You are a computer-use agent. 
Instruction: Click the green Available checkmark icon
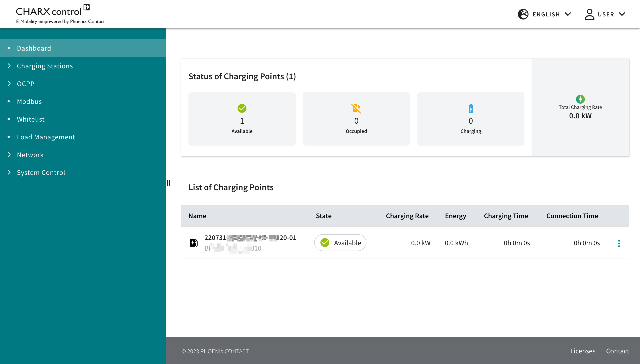point(242,108)
